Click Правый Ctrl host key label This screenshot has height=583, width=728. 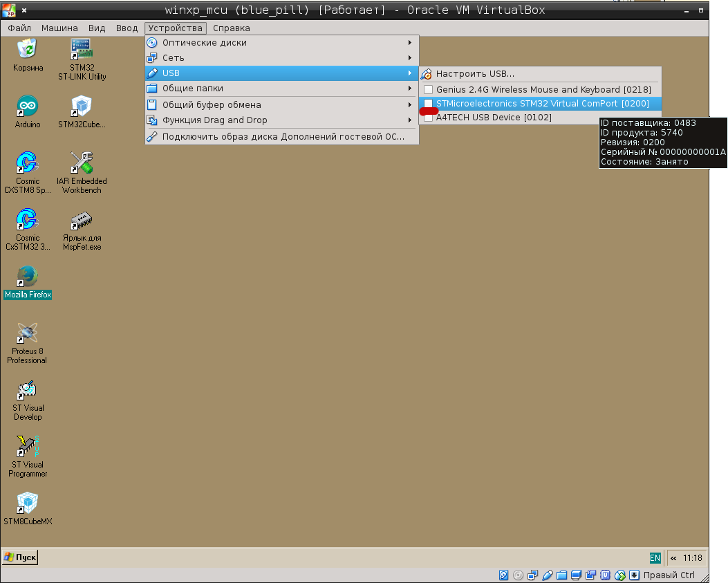(x=669, y=575)
